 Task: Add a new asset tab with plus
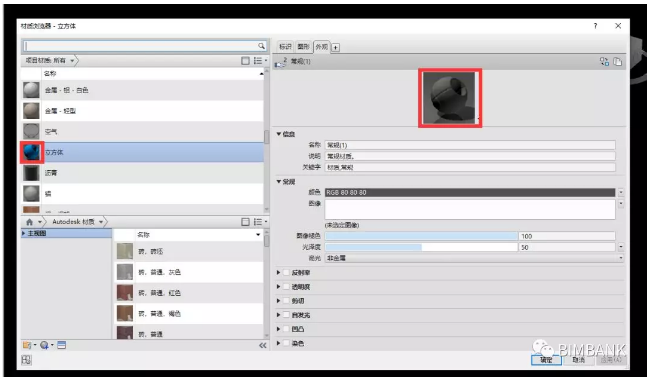335,47
